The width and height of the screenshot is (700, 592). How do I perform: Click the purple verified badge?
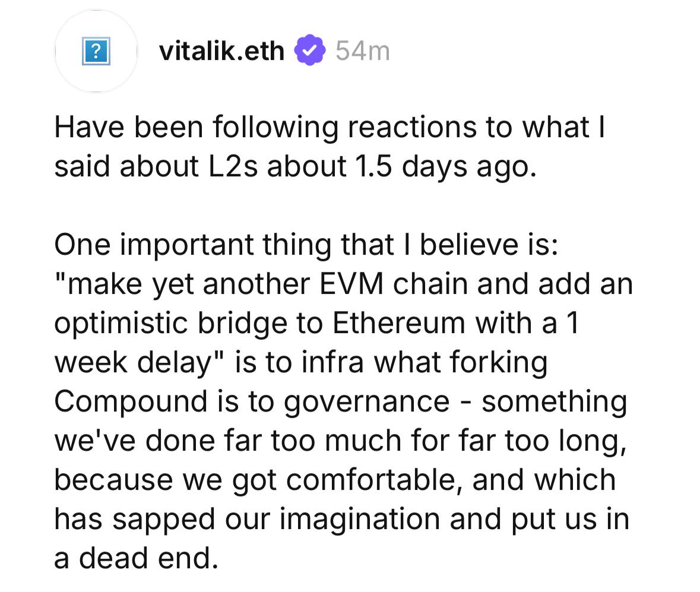click(311, 50)
